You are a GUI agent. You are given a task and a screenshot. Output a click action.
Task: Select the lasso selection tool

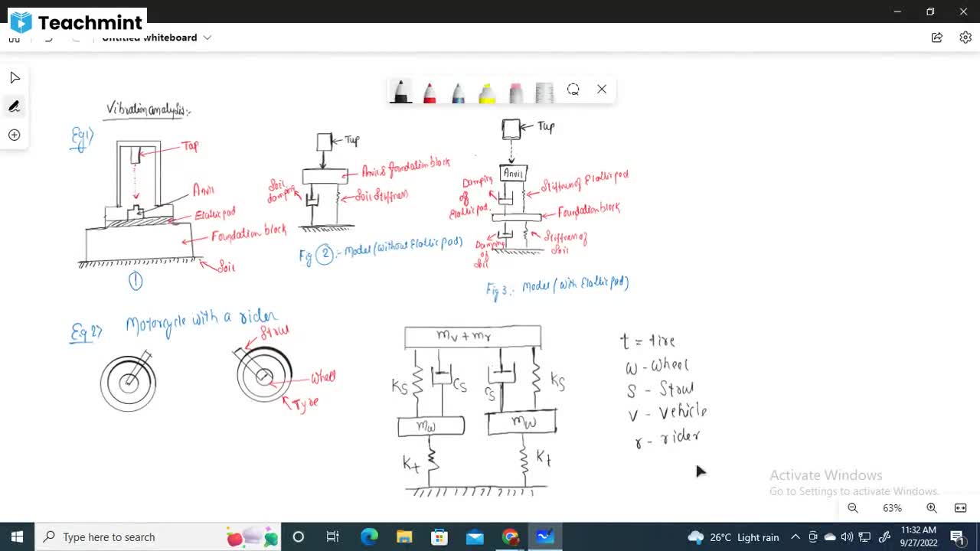[x=573, y=90]
